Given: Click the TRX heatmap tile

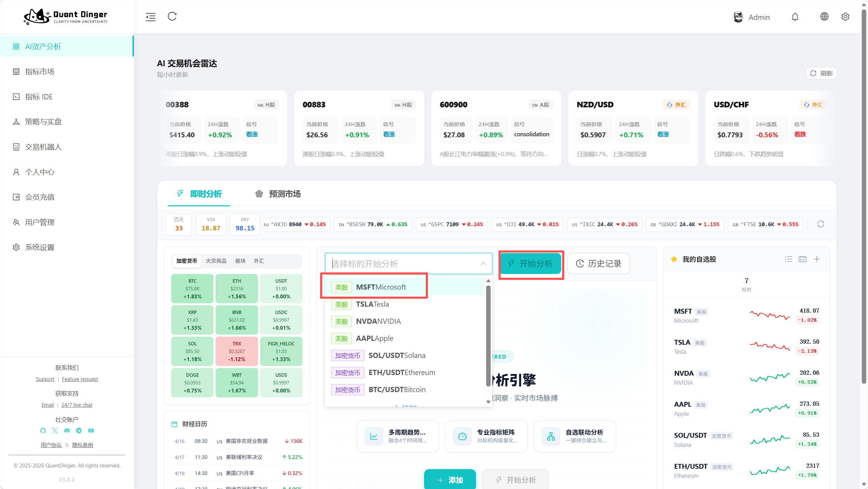Looking at the screenshot, I should pyautogui.click(x=237, y=351).
